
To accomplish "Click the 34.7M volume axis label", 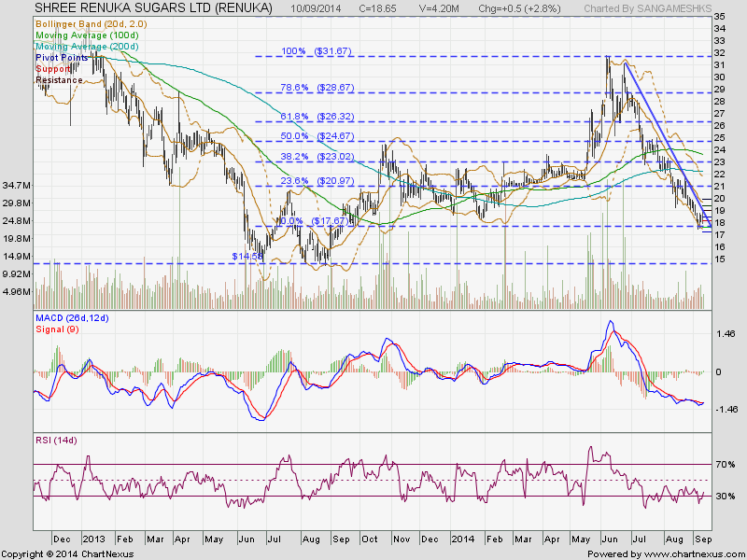I will point(17,185).
